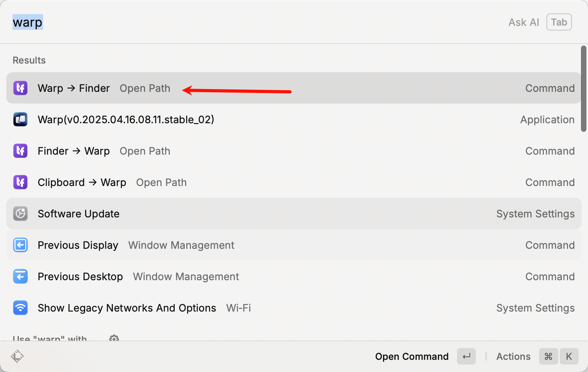The width and height of the screenshot is (588, 372).
Task: Click the purple Warp → Finder command icon
Action: pos(20,88)
